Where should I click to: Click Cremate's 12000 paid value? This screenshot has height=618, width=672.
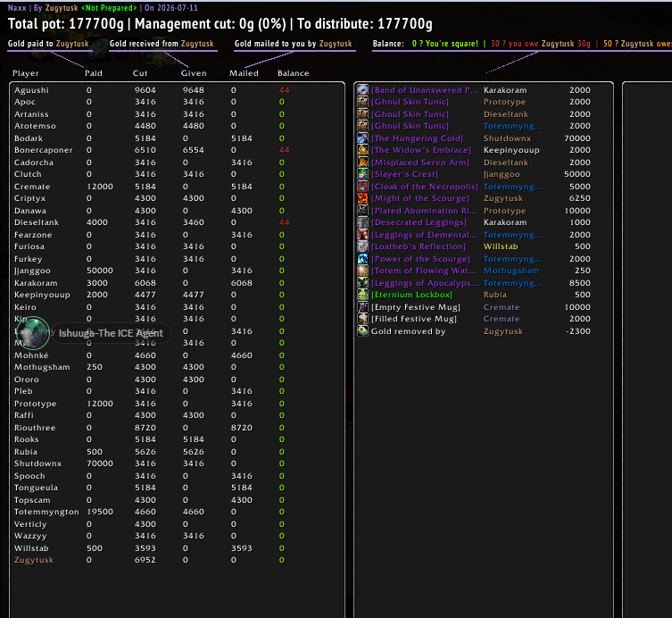click(100, 187)
